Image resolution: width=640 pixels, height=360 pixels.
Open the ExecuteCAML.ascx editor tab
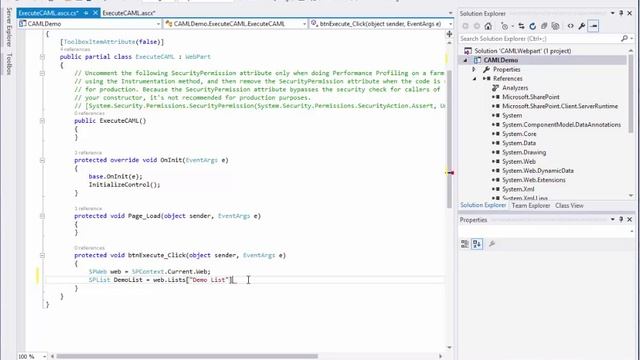129,13
